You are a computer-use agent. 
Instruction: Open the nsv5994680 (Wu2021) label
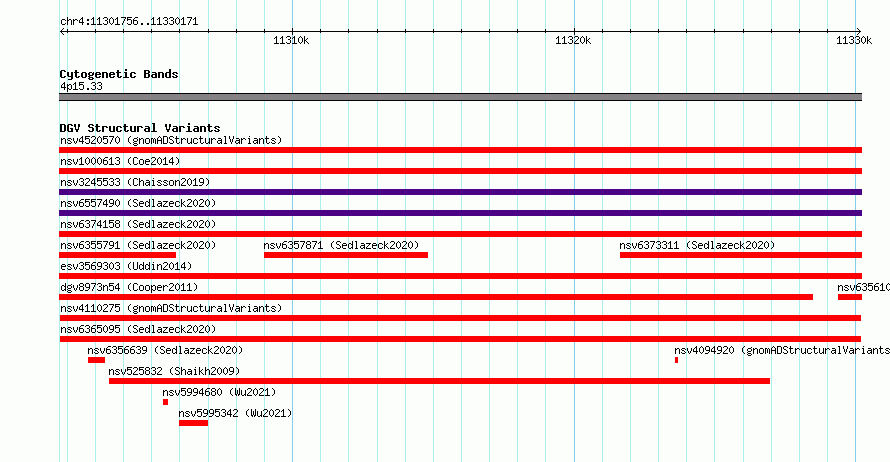[219, 392]
